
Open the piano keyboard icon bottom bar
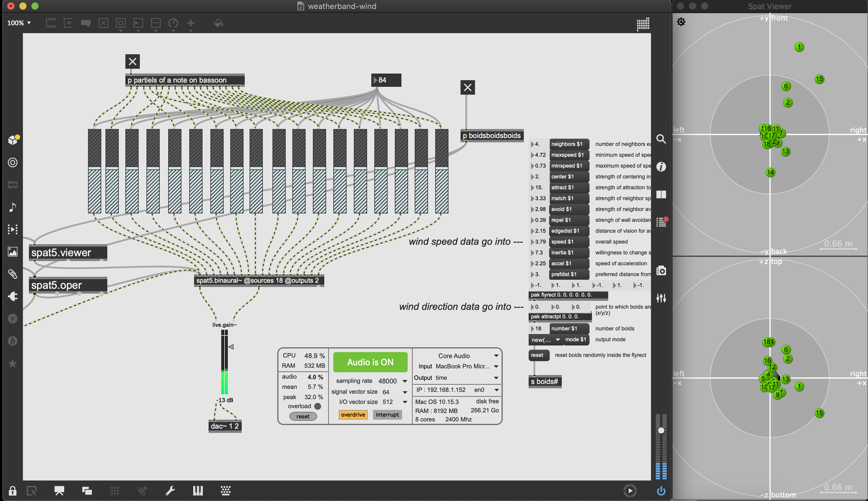pos(198,490)
